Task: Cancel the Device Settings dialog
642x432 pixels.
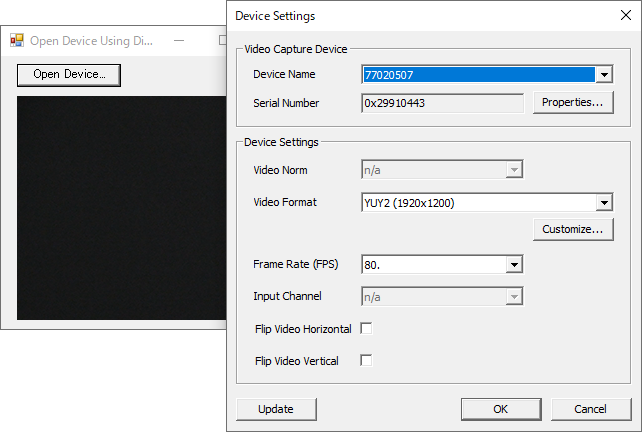Action: click(x=591, y=409)
